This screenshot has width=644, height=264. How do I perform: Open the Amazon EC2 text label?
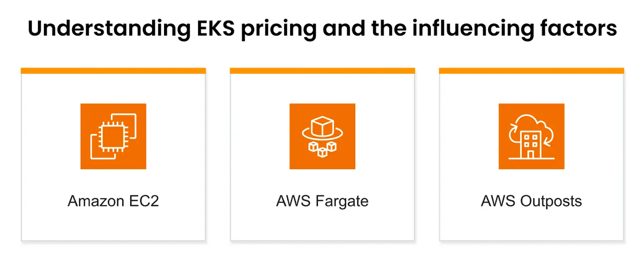[113, 201]
